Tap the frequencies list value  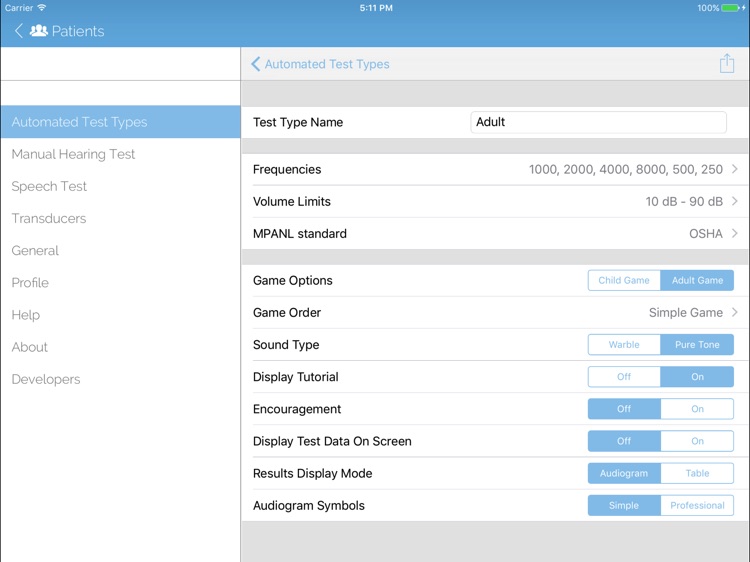pos(626,169)
